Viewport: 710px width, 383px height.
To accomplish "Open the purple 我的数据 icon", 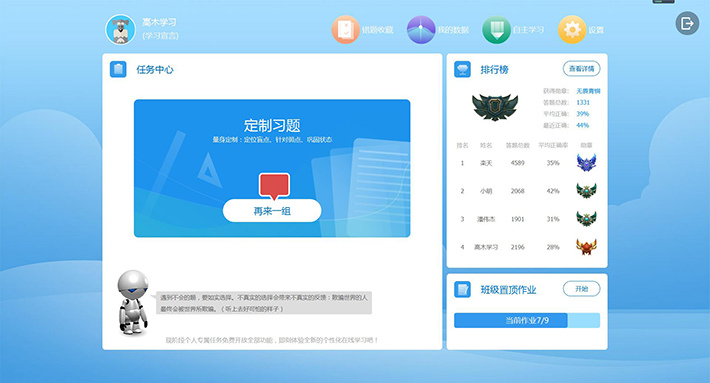I will (x=421, y=30).
